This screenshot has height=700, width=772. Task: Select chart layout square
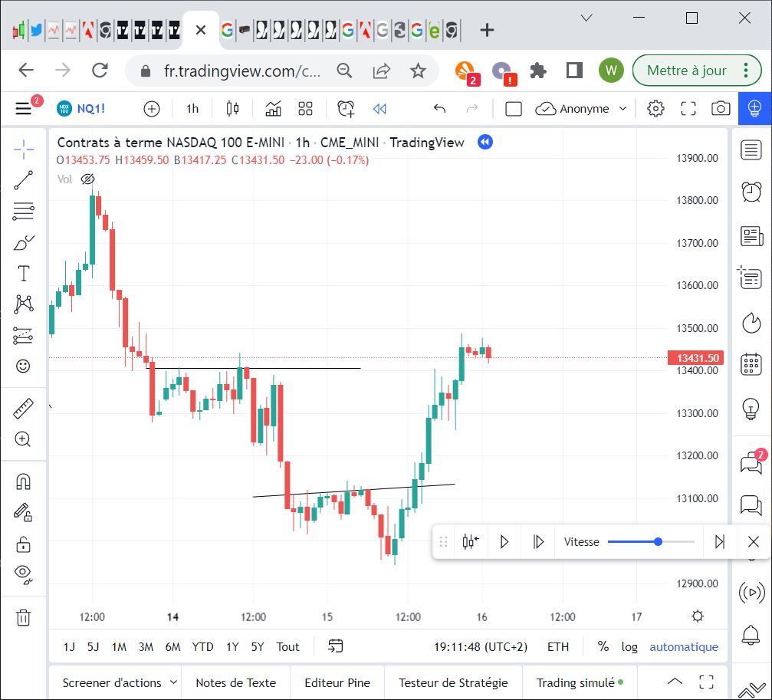click(x=514, y=108)
